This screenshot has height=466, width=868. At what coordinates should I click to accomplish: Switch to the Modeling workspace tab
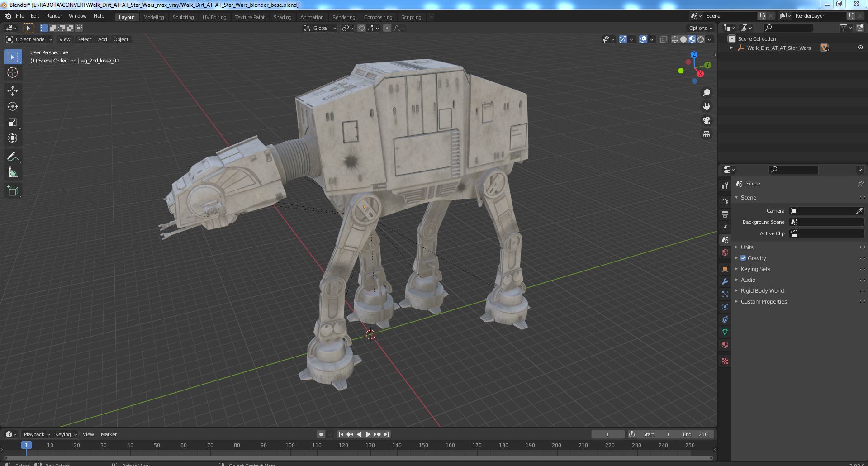(153, 17)
